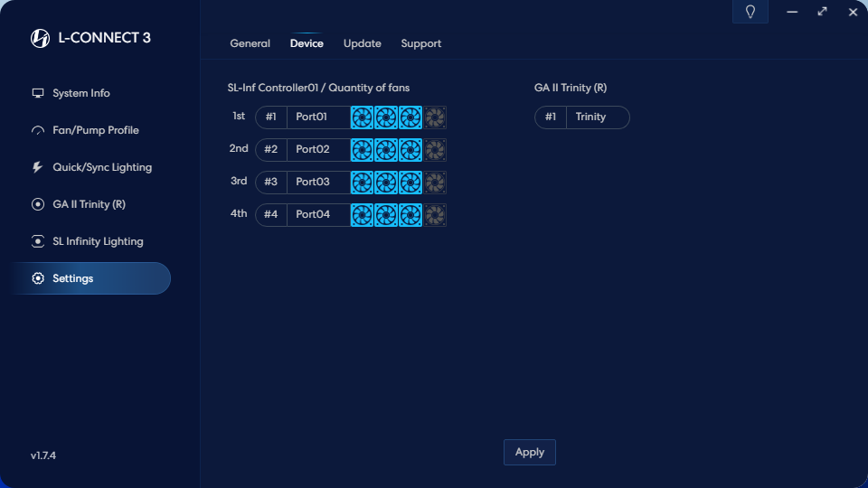Click the Port01 name field
The image size is (868, 488).
click(x=319, y=117)
